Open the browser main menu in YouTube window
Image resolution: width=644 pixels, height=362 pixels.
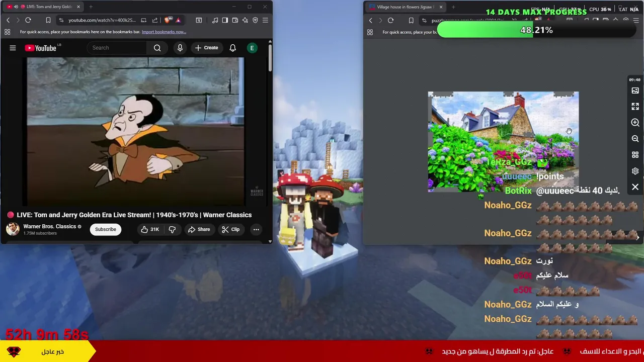pos(265,20)
